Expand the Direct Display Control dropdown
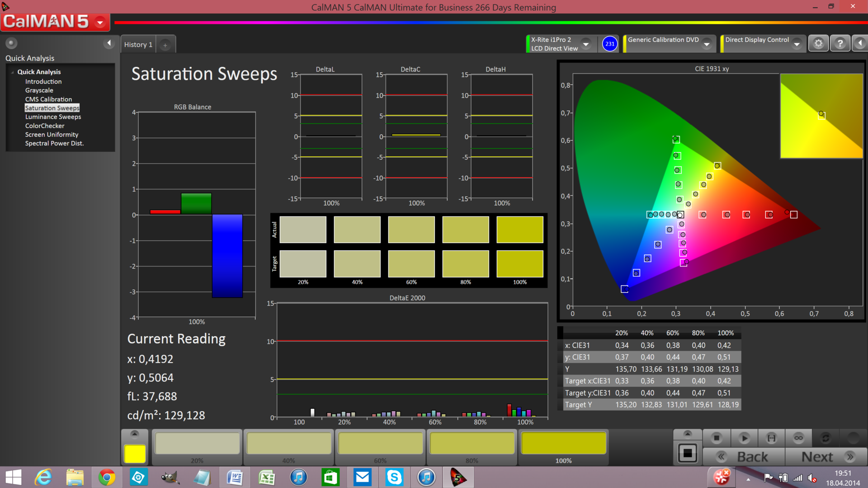868x488 pixels. pos(797,44)
